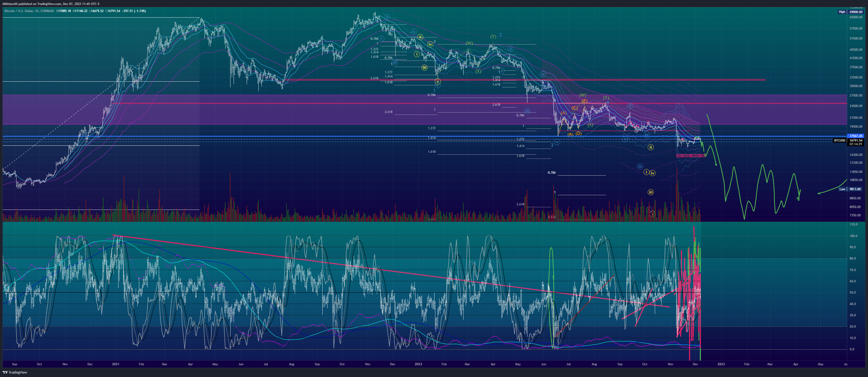
Task: Click the 51500.00 price axis tick
Action: (x=856, y=38)
